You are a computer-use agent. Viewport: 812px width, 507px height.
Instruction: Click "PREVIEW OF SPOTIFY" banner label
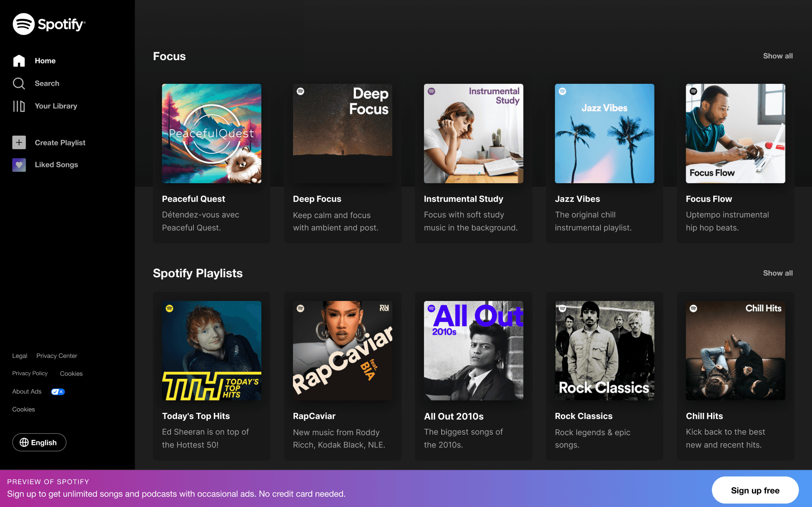point(48,482)
